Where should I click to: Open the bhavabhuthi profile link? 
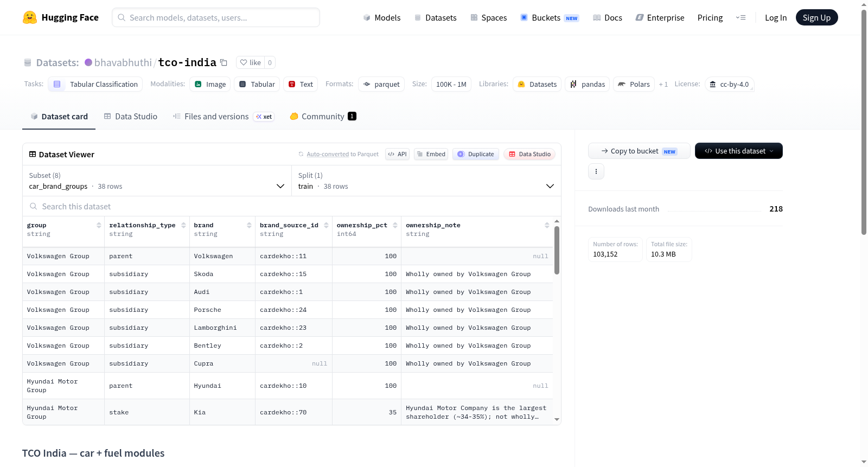123,62
